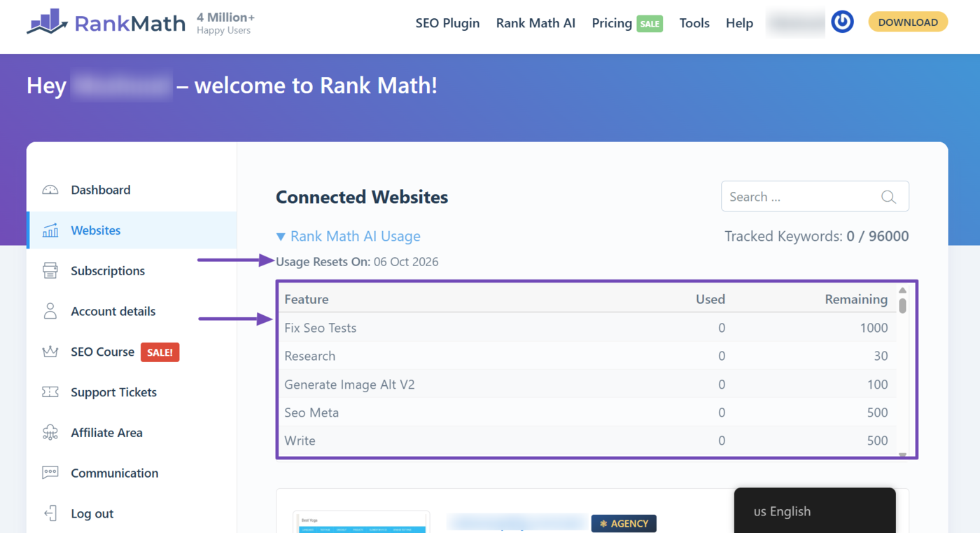Open the Affiliate Area page
Viewport: 980px width, 533px height.
[x=106, y=433]
